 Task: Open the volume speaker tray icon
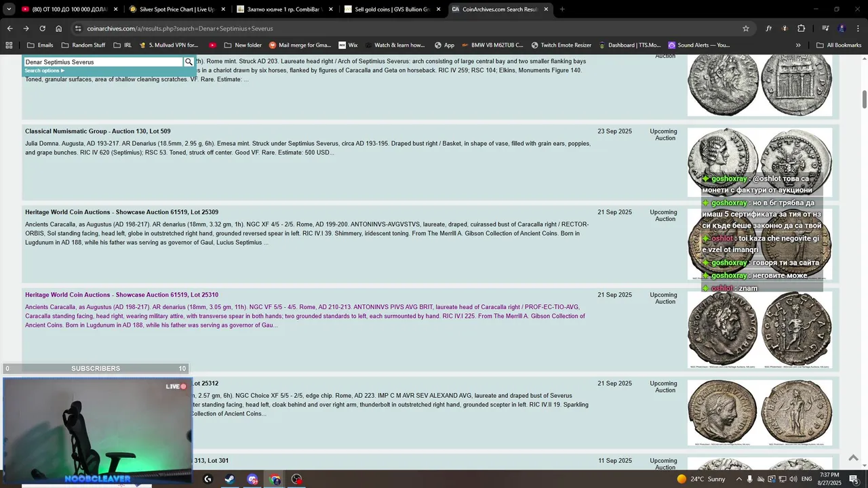(793, 479)
